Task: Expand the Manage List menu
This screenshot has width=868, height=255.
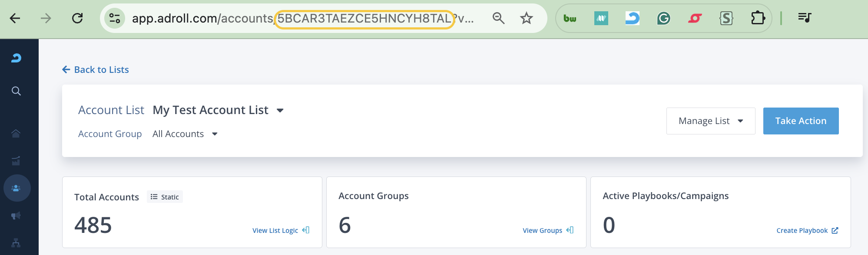Action: pos(710,121)
